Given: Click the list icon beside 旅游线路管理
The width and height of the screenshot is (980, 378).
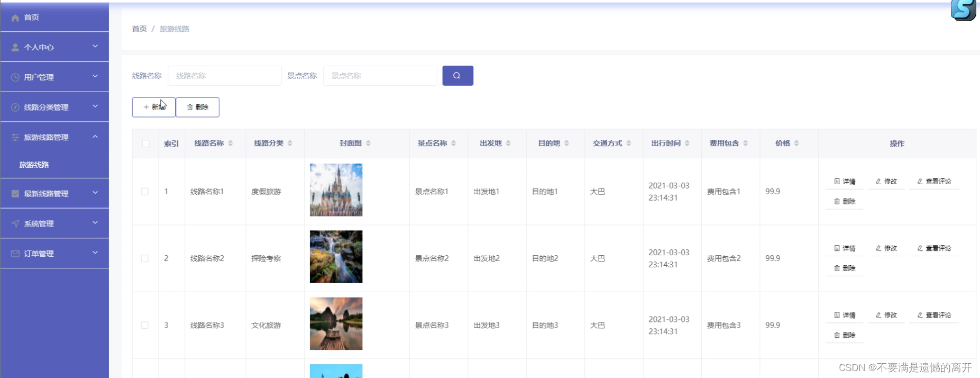Looking at the screenshot, I should pyautogui.click(x=15, y=137).
